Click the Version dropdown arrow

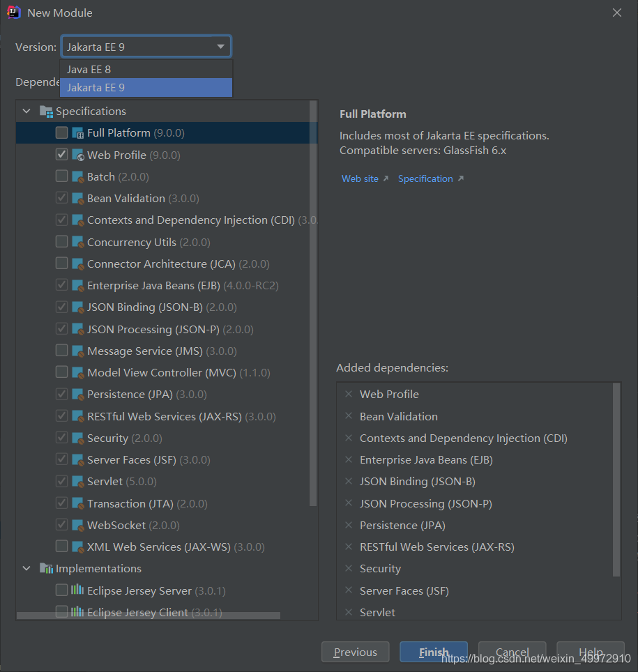click(221, 46)
